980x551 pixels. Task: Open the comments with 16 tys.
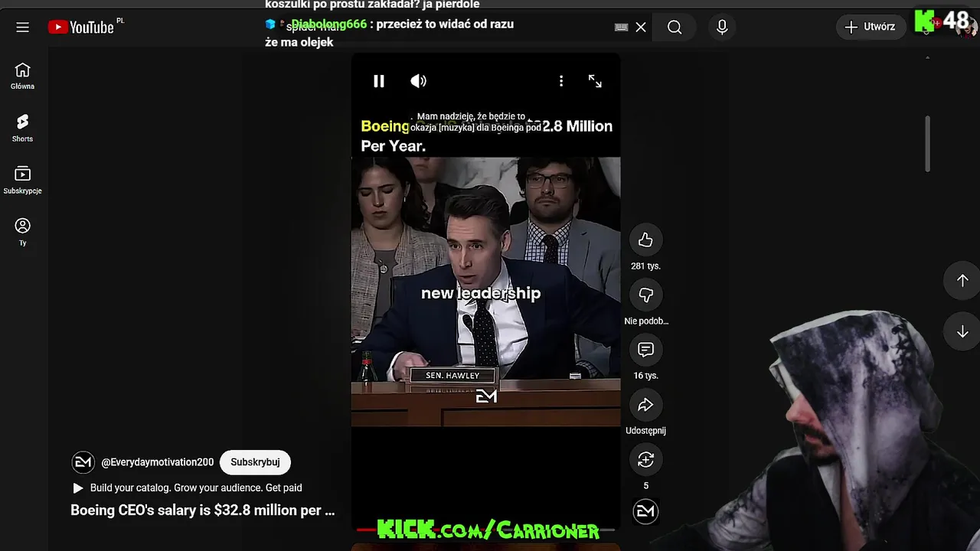pos(645,350)
